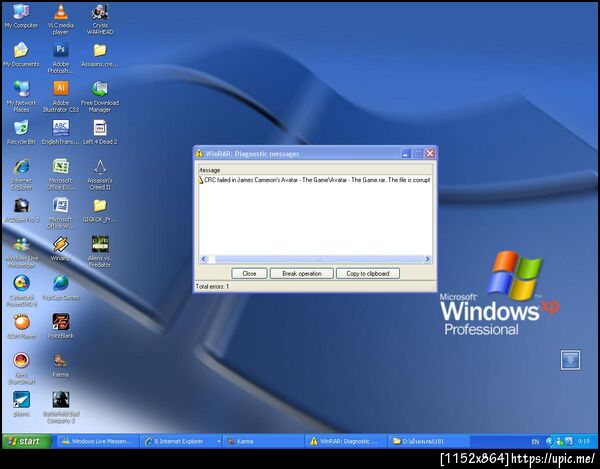The height and width of the screenshot is (469, 600).
Task: Open the Winamp desktop shortcut
Action: click(60, 249)
